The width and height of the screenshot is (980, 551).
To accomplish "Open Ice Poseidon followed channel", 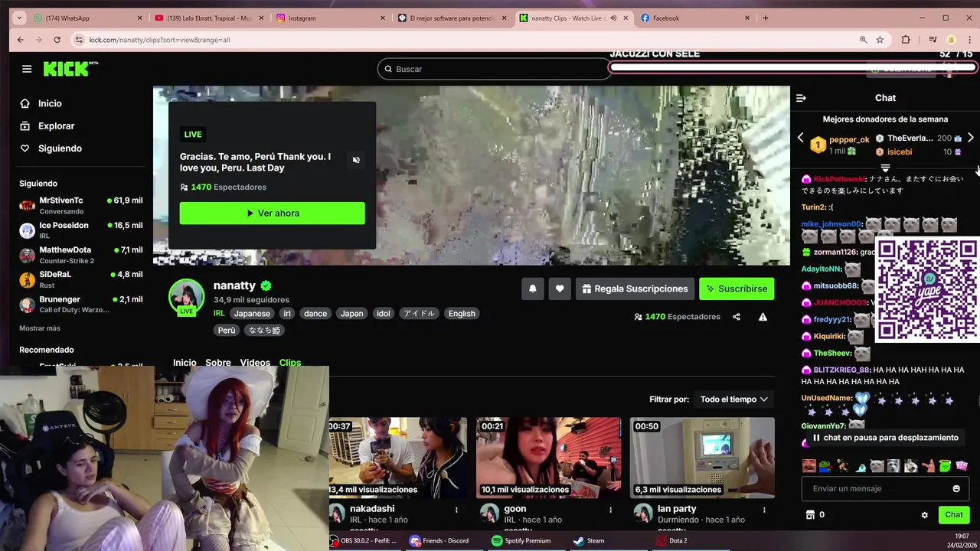I will [x=80, y=230].
